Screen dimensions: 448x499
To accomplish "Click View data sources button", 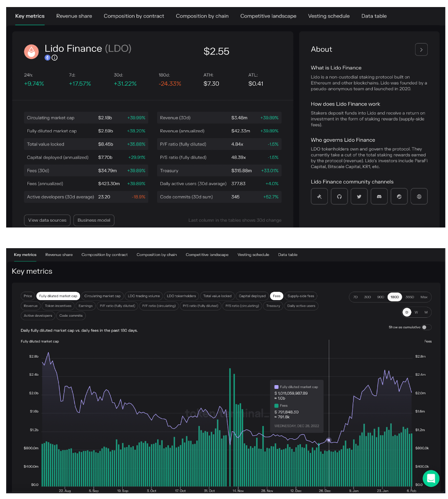I will click(47, 220).
